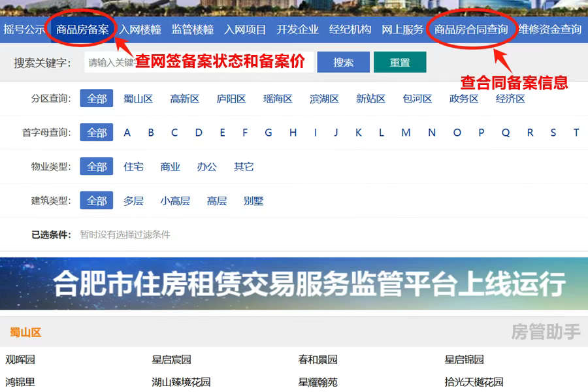
Task: Open the 网上服务 menu item
Action: [402, 29]
